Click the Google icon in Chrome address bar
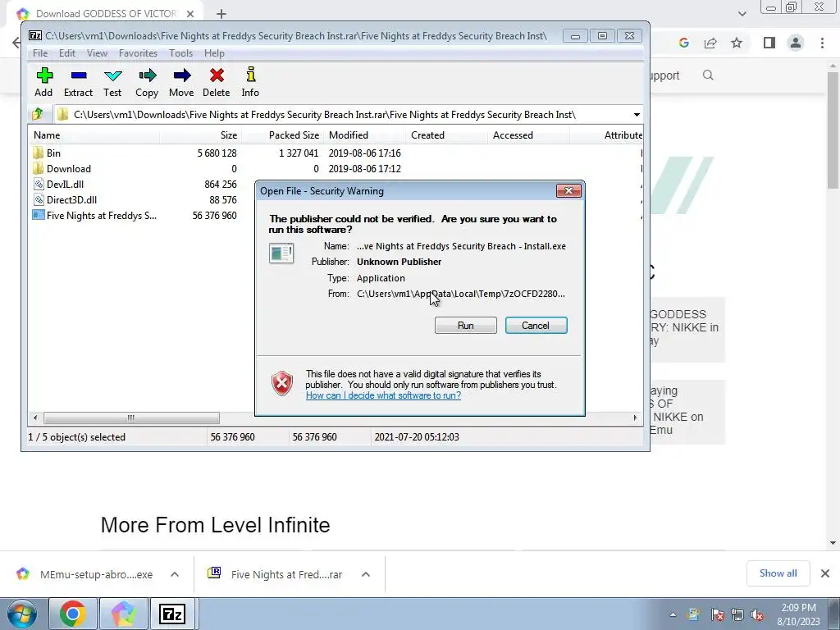Viewport: 840px width, 630px height. coord(683,43)
